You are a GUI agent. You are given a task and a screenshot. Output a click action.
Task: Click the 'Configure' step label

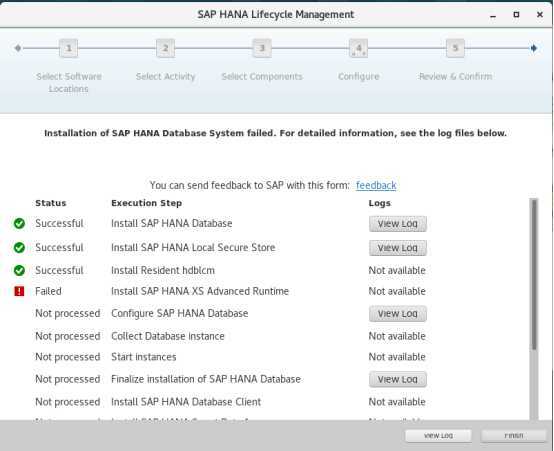(x=358, y=76)
